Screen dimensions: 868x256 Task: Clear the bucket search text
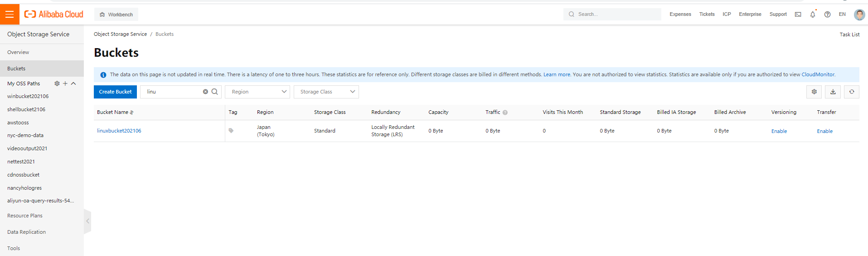tap(205, 92)
